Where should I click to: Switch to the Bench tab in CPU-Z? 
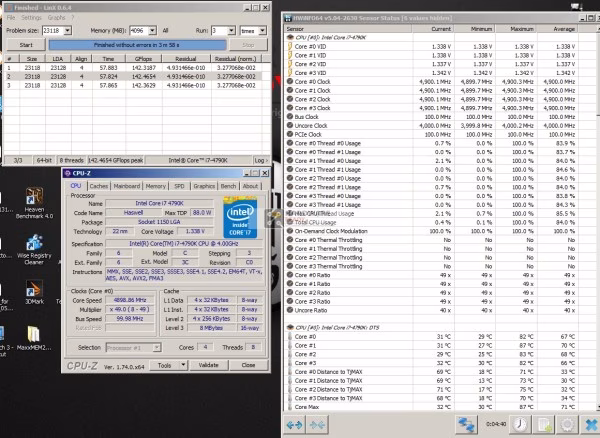pyautogui.click(x=228, y=186)
